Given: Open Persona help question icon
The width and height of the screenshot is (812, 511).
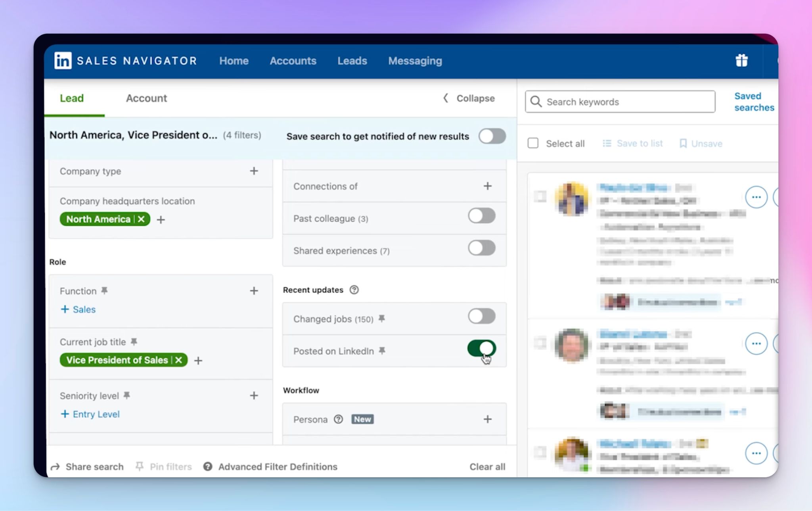Looking at the screenshot, I should point(338,419).
